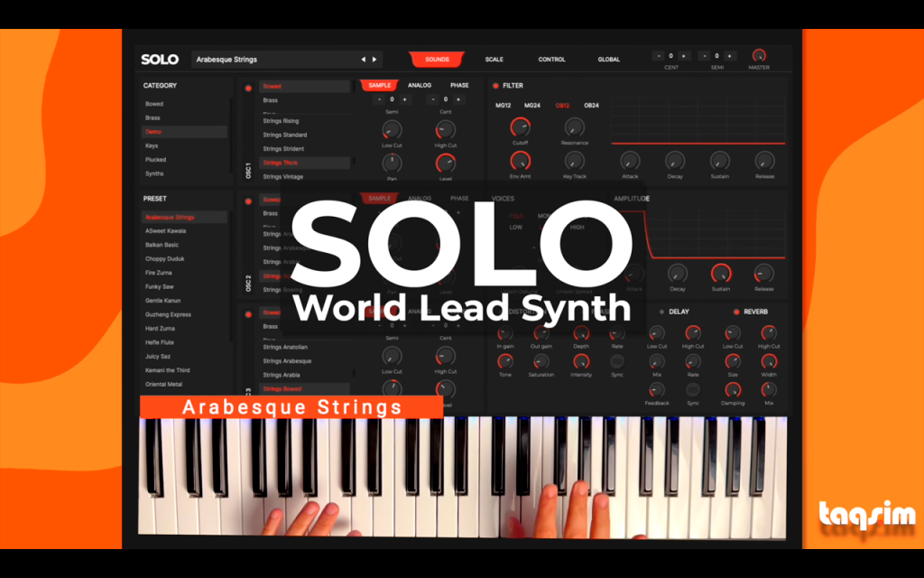Decrease Semi value with minus button

(704, 56)
